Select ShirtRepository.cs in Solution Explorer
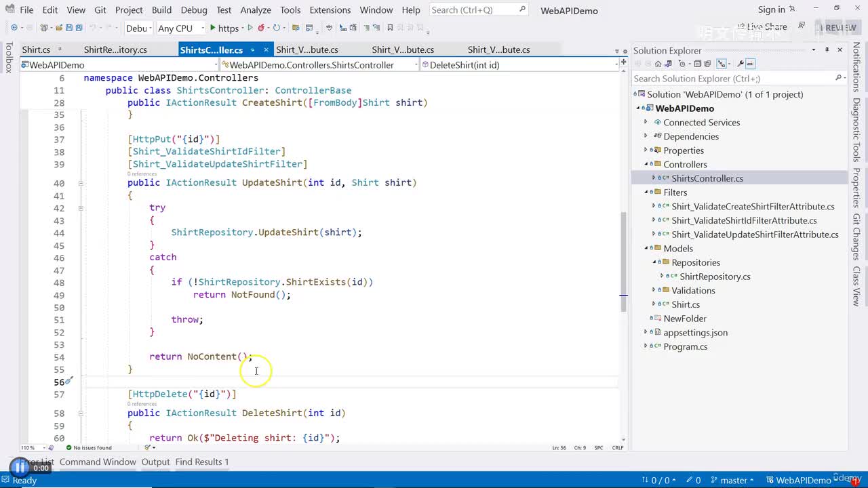Viewport: 868px width, 488px height. coord(715,277)
